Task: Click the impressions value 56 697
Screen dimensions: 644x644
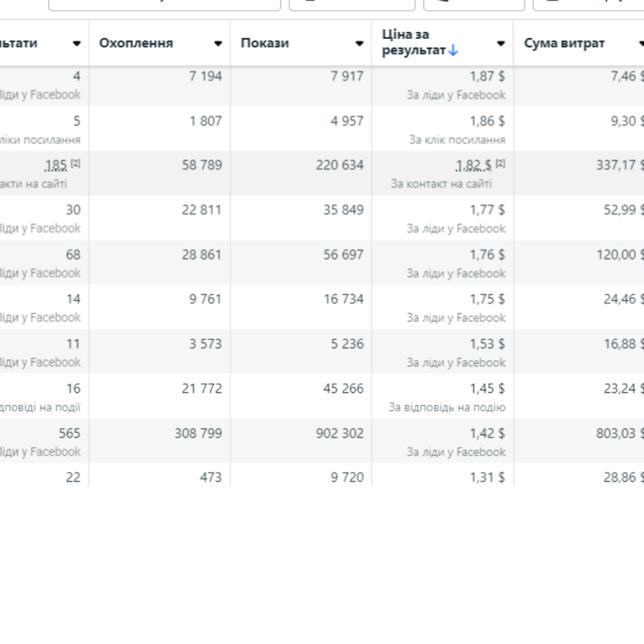Action: [x=343, y=255]
